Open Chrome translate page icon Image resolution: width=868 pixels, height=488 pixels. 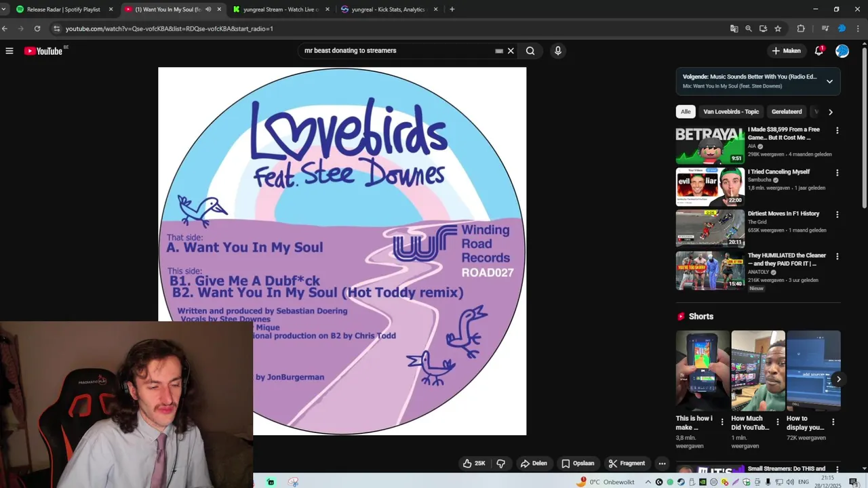click(734, 28)
